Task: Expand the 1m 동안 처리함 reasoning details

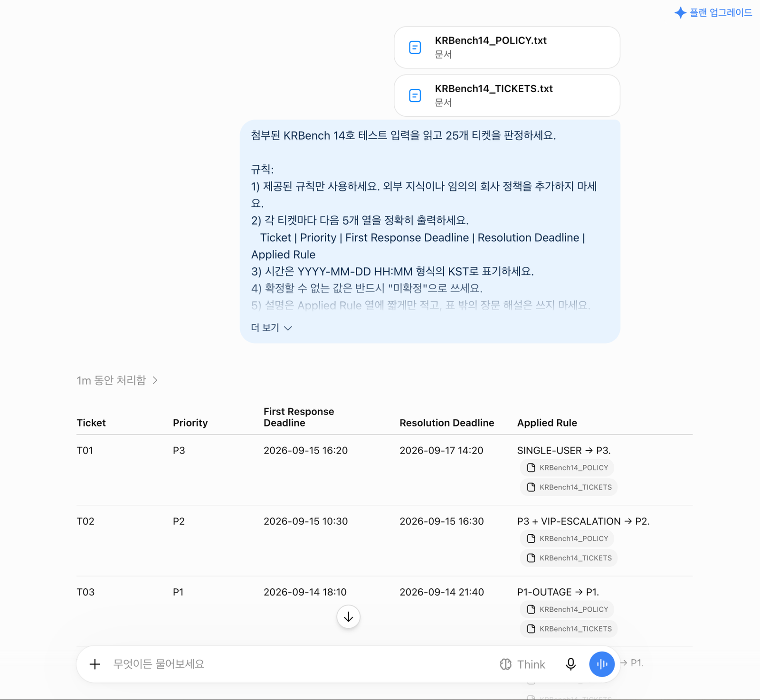Action: click(117, 380)
